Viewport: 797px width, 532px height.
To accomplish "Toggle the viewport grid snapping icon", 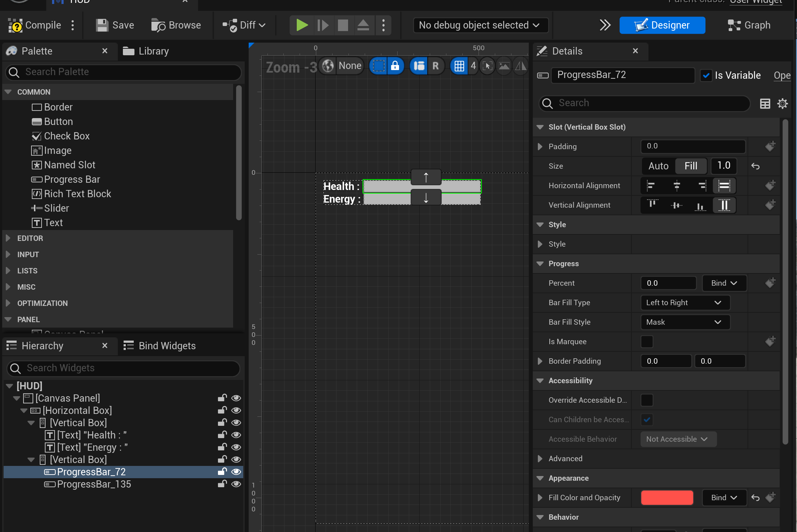I will (459, 66).
